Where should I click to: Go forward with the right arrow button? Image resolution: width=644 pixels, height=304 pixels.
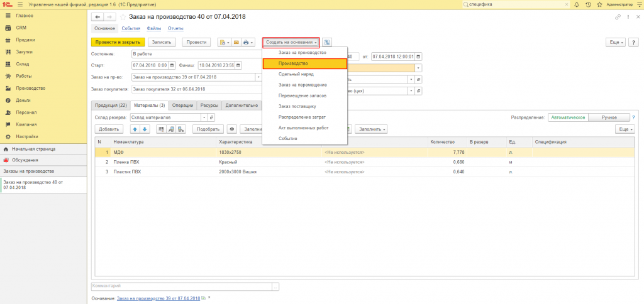[109, 17]
